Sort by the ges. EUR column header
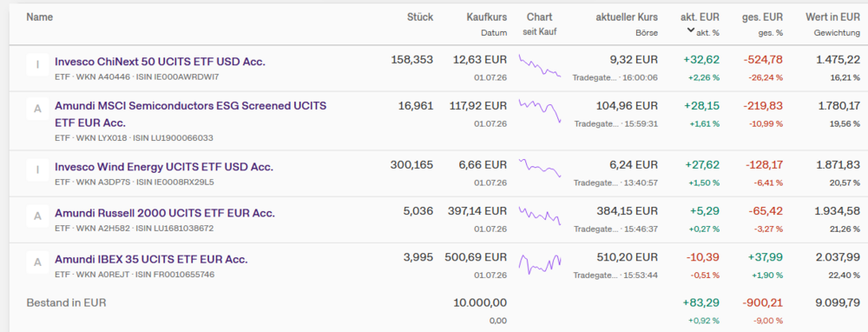Viewport: 868px width, 332px height. click(x=763, y=17)
